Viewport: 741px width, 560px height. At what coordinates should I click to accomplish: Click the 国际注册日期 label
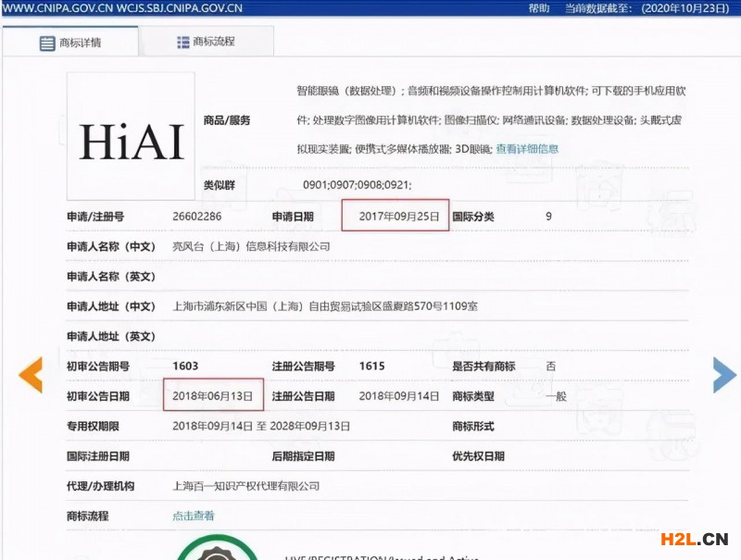click(x=98, y=456)
